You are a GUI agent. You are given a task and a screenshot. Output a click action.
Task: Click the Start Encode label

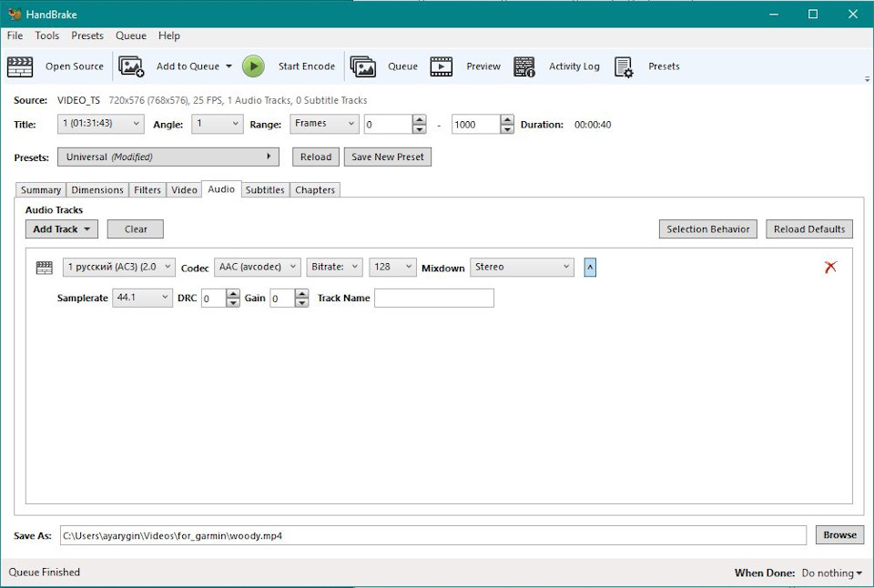pyautogui.click(x=307, y=66)
